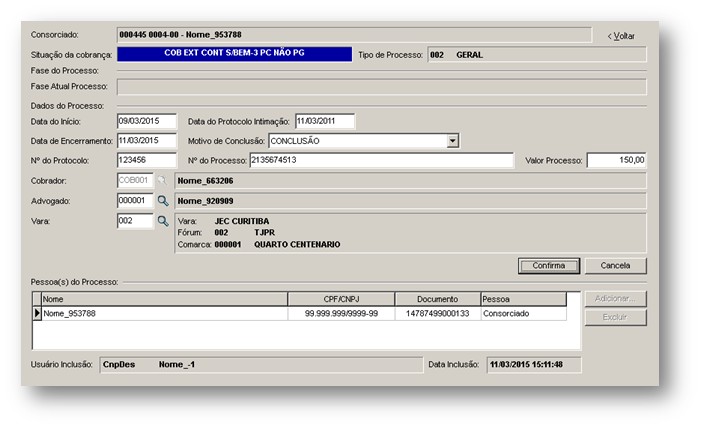Click the Advogado search magnifier icon

coord(163,201)
